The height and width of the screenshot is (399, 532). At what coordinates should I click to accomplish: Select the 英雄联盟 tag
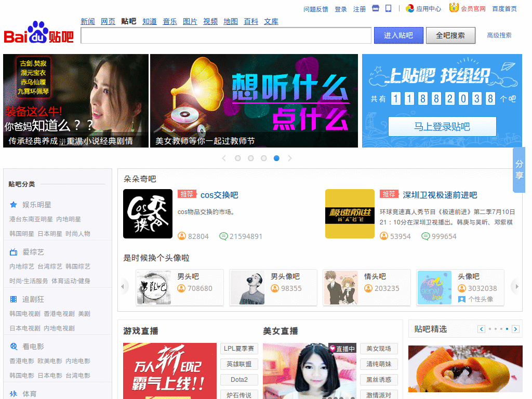[239, 364]
